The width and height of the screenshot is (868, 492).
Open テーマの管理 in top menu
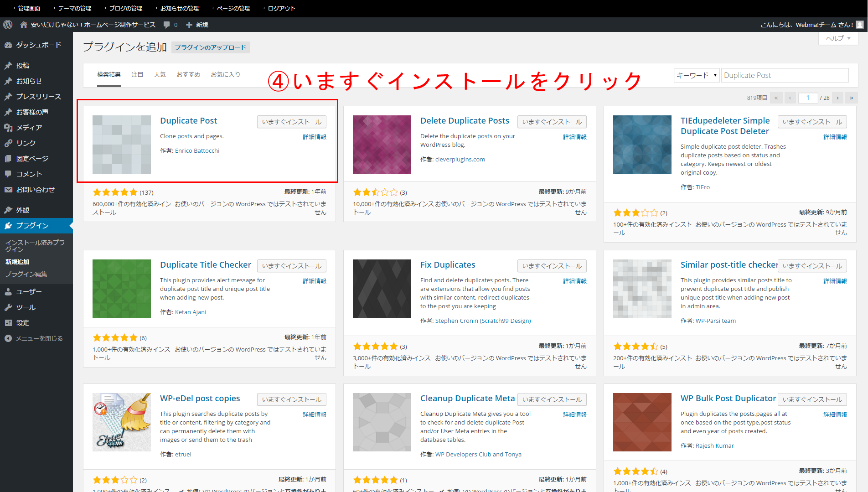pyautogui.click(x=74, y=8)
